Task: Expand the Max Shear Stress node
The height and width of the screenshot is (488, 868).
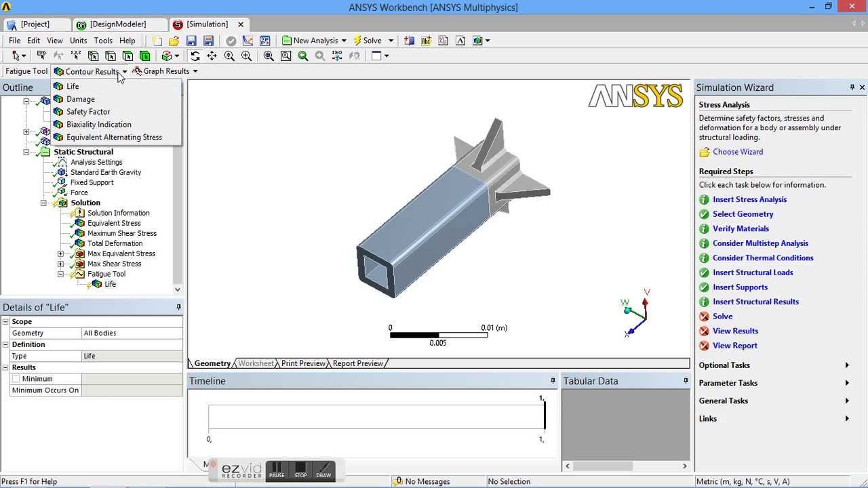Action: (x=60, y=264)
